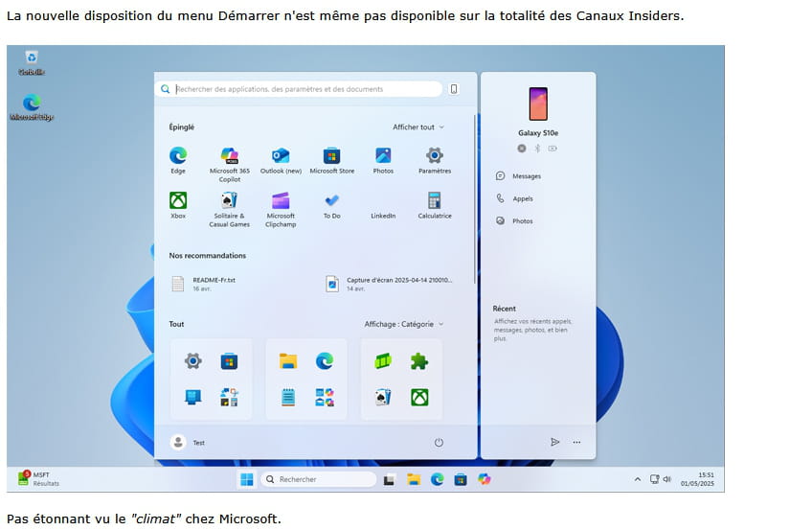Viewport: 812px width, 530px height.
Task: Open Solitaire & Casual Games
Action: [230, 209]
